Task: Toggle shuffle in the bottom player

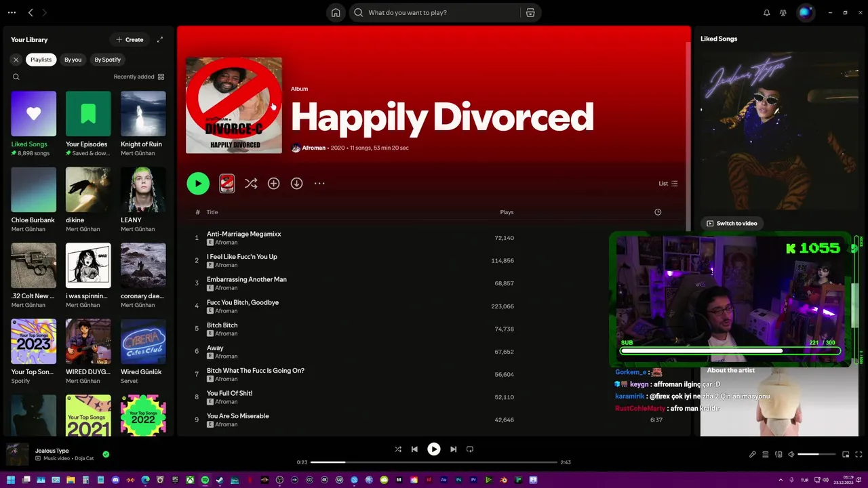Action: [398, 449]
